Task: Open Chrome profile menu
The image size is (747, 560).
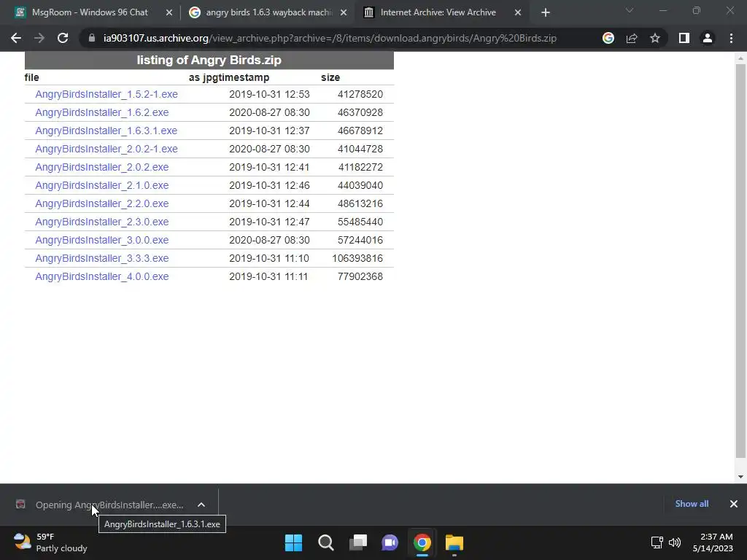Action: (708, 38)
